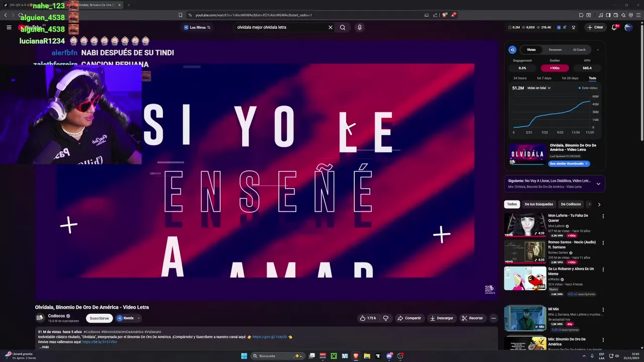Image resolution: width=644 pixels, height=362 pixels.
Task: Open the 'vistas en total' dropdown
Action: coord(539,88)
